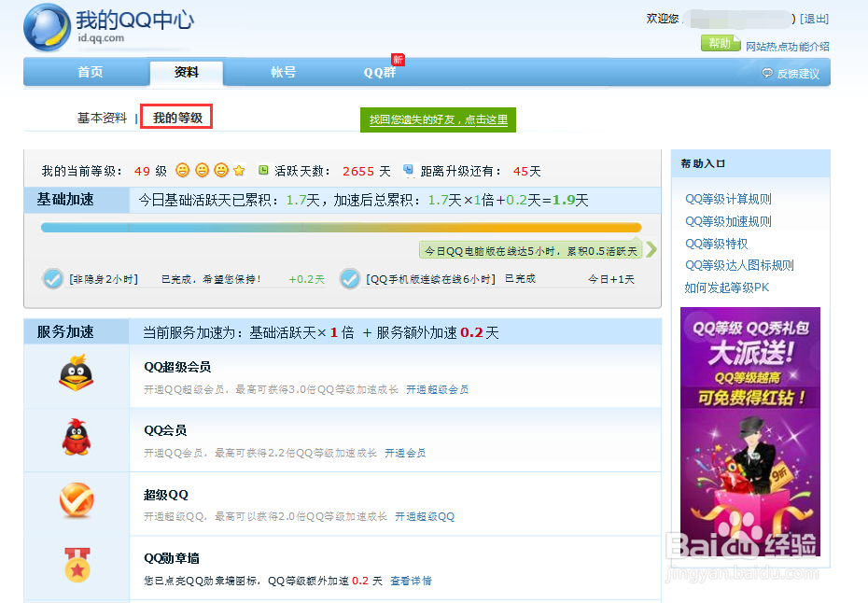This screenshot has width=868, height=603.
Task: Click the 帮助入口 panel header
Action: pos(750,163)
